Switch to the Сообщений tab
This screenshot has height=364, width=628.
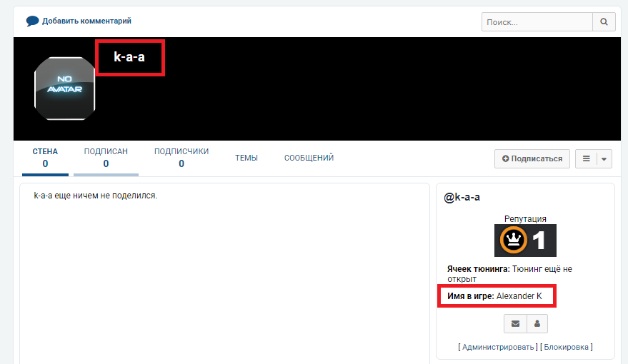pyautogui.click(x=309, y=158)
